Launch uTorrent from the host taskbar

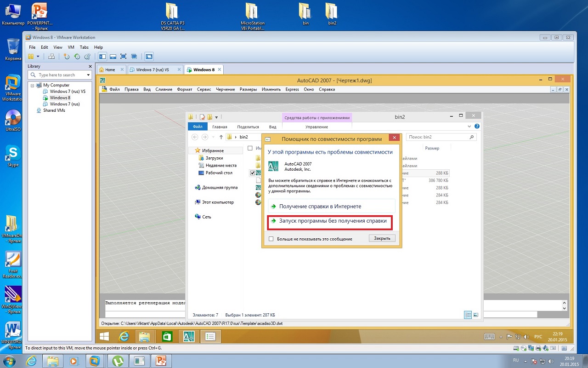point(117,361)
